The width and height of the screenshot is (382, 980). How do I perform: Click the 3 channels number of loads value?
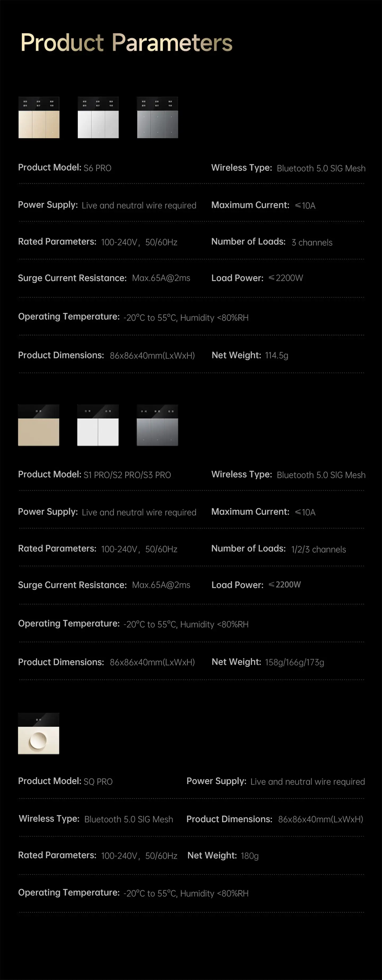[x=312, y=243]
